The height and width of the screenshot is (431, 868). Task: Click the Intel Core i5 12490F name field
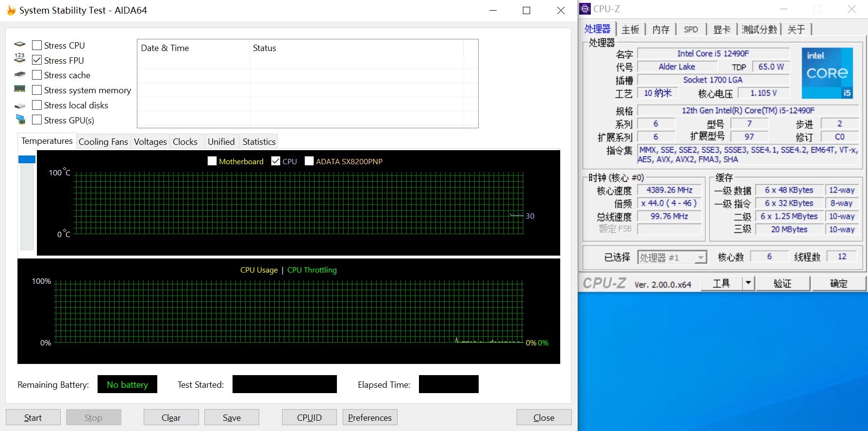tap(713, 53)
